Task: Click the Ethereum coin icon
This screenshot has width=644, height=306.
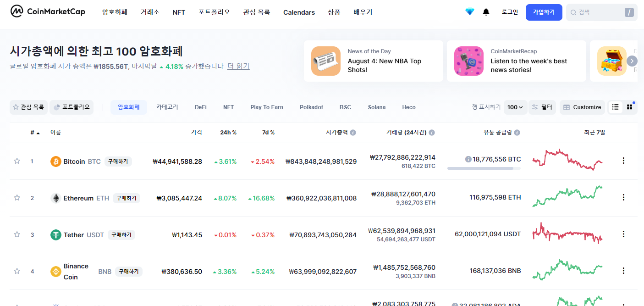Action: point(55,198)
